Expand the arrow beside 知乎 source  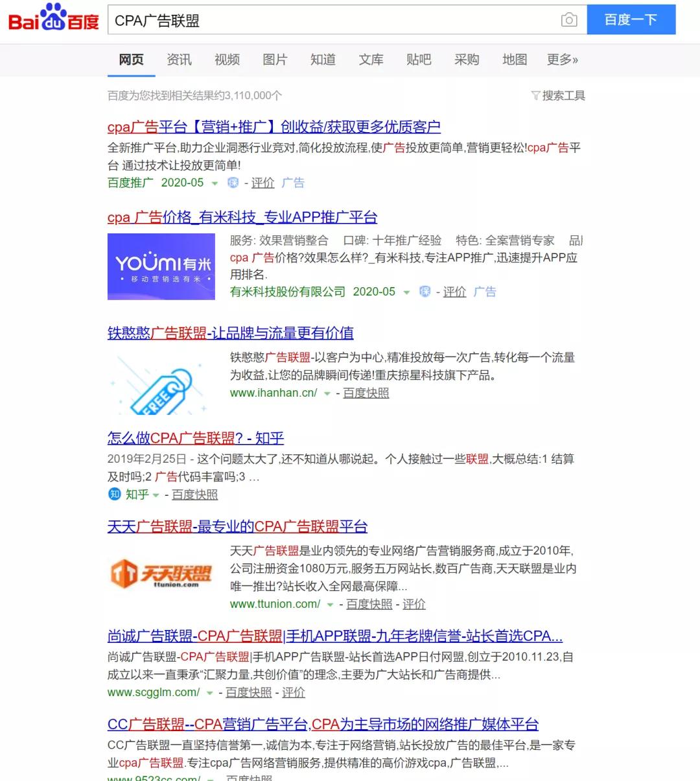tap(156, 495)
